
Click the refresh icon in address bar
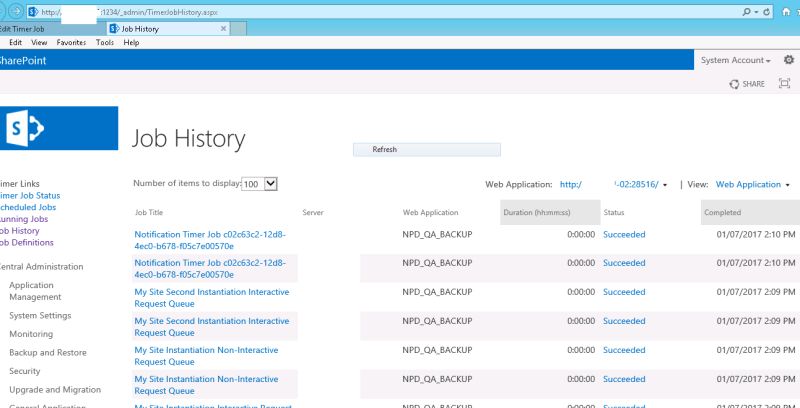(x=766, y=12)
